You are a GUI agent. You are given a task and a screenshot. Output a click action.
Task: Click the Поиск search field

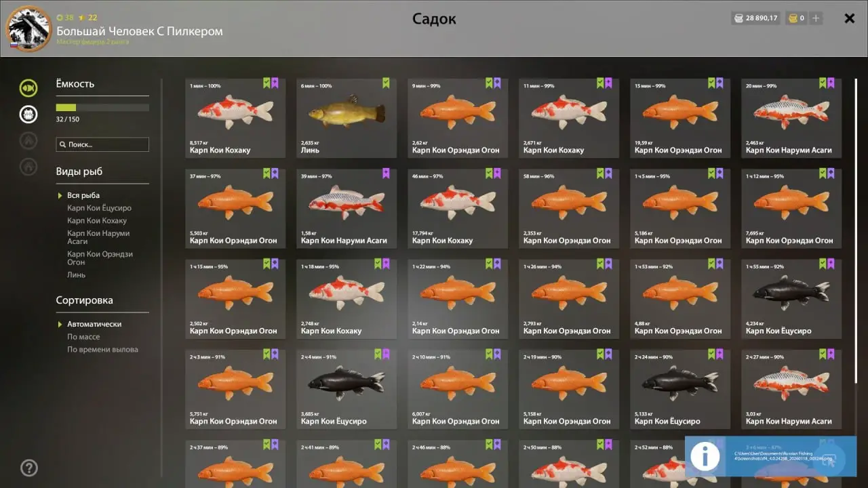pyautogui.click(x=102, y=144)
